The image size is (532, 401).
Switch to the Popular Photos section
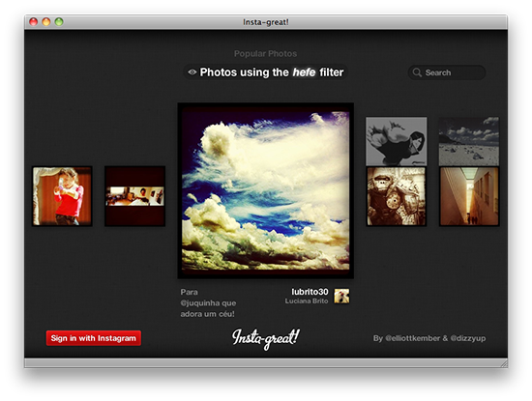[265, 53]
